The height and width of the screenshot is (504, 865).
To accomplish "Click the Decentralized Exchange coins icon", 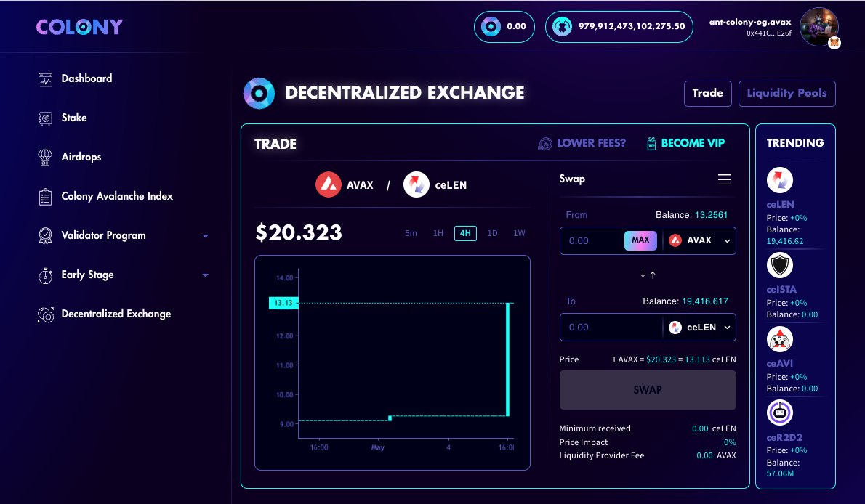I will [x=45, y=314].
